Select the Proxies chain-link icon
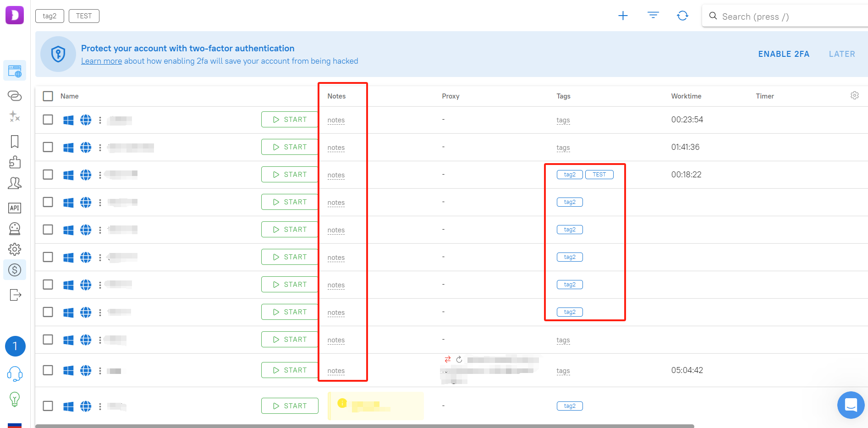Image resolution: width=868 pixels, height=428 pixels. tap(15, 96)
